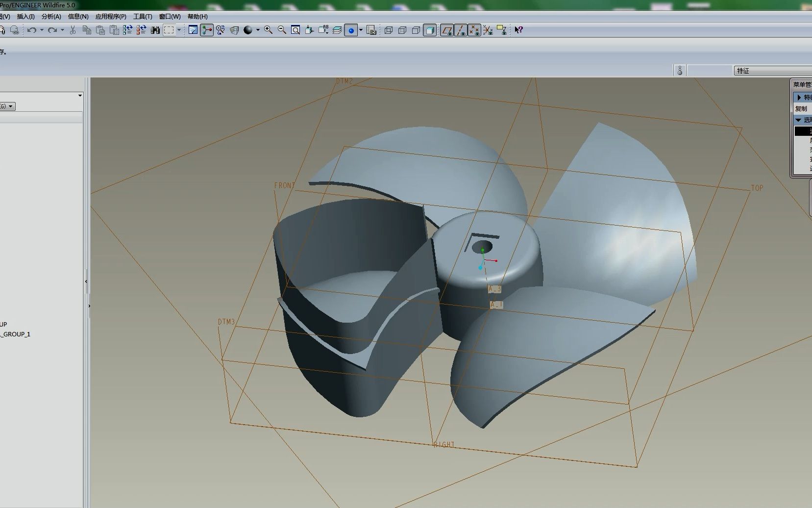Click the Reorient view icon

pyautogui.click(x=309, y=30)
